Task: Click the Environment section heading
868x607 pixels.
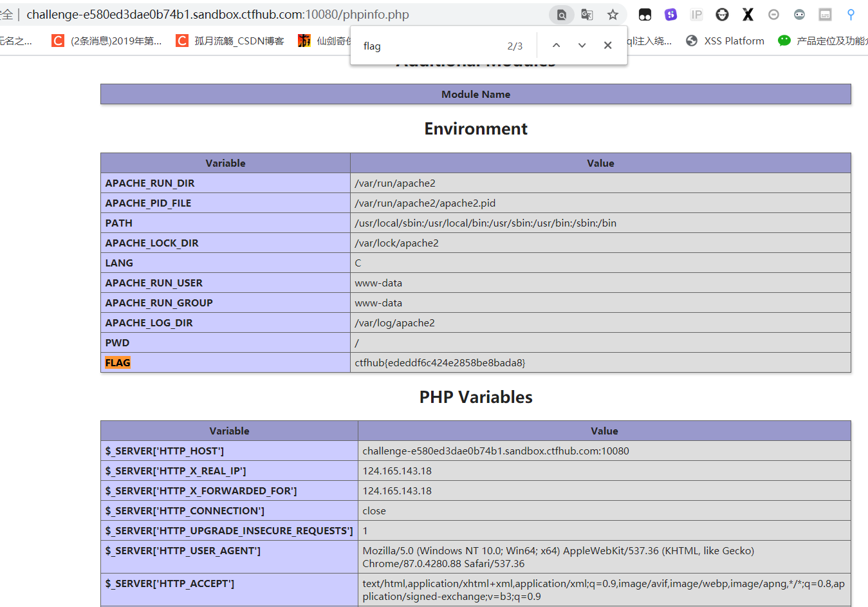Action: point(476,129)
